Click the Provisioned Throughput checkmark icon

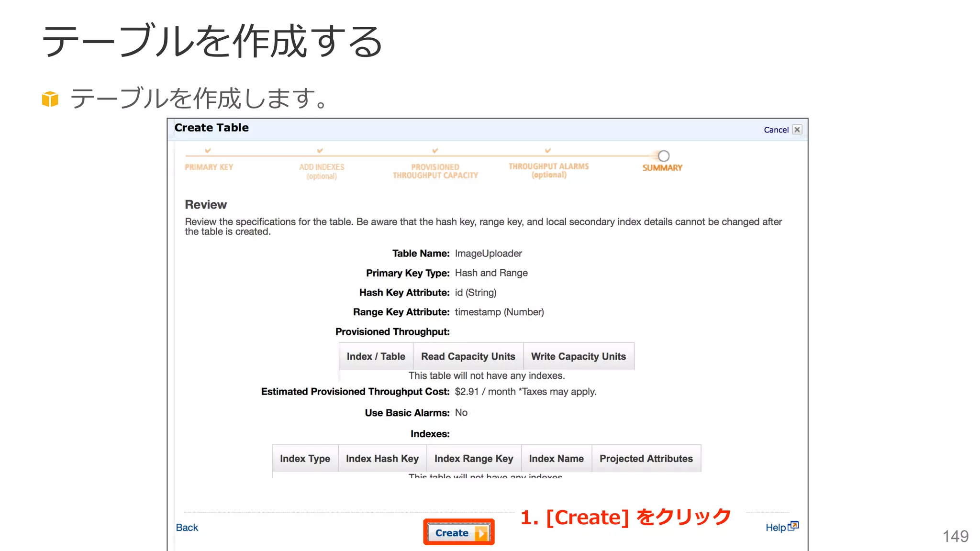point(435,151)
